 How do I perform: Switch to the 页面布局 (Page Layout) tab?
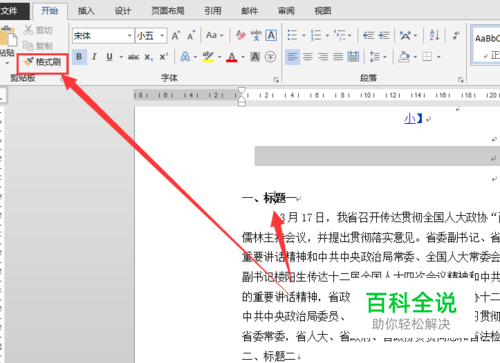pyautogui.click(x=168, y=11)
